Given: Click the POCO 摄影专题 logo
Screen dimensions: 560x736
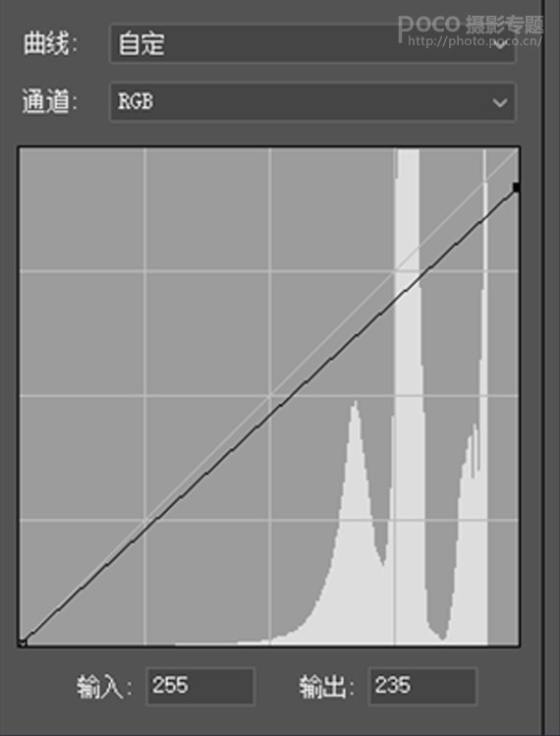Looking at the screenshot, I should (x=471, y=24).
